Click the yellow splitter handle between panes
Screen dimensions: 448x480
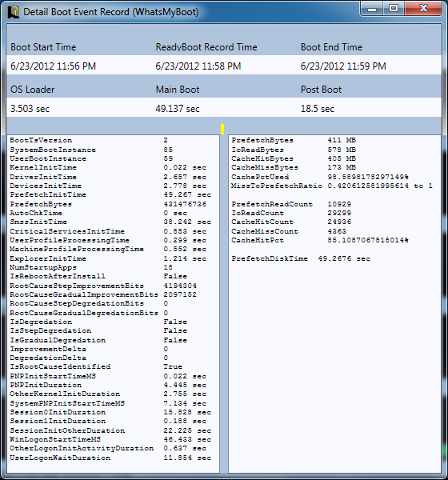tap(222, 129)
